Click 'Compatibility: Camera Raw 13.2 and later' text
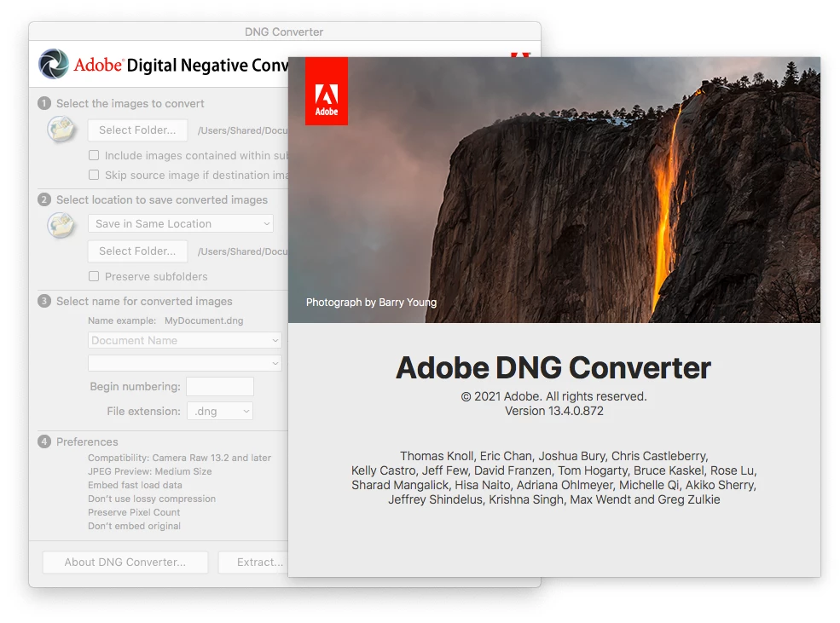This screenshot has width=840, height=623. coord(179,458)
